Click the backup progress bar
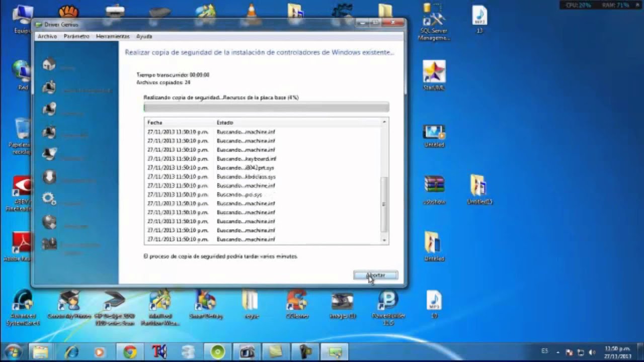Viewport: 644px width, 362px height. [266, 107]
